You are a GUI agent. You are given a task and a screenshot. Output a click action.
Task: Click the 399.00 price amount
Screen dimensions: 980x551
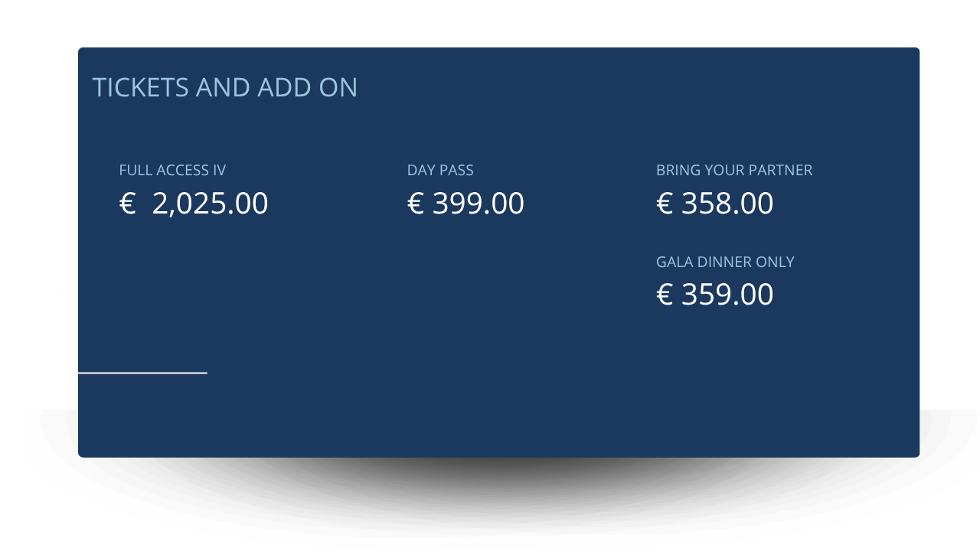pos(479,204)
